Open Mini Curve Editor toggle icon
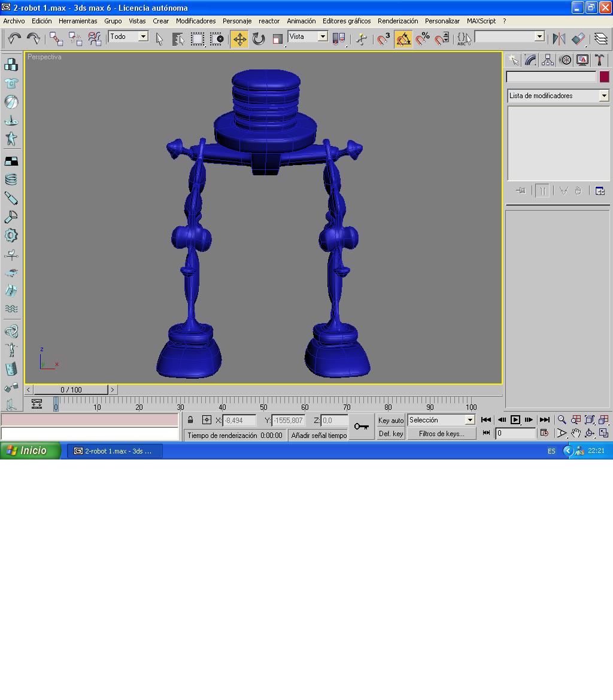 pyautogui.click(x=37, y=404)
